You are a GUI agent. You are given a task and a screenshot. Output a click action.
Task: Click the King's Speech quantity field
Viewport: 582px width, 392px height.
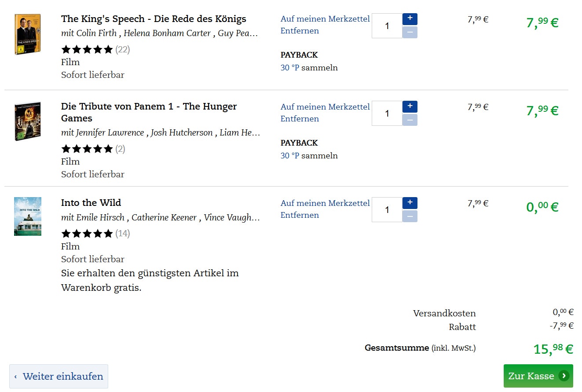(387, 26)
